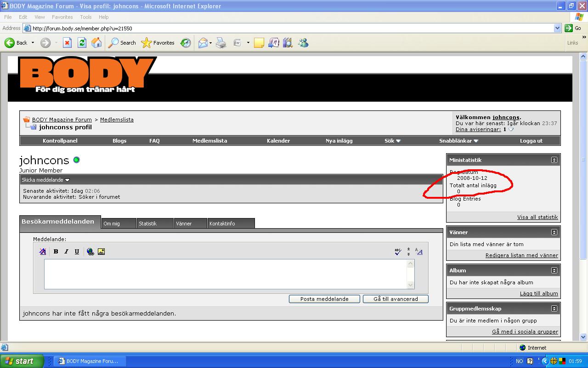
Task: Toggle bold in message editor
Action: pyautogui.click(x=56, y=252)
